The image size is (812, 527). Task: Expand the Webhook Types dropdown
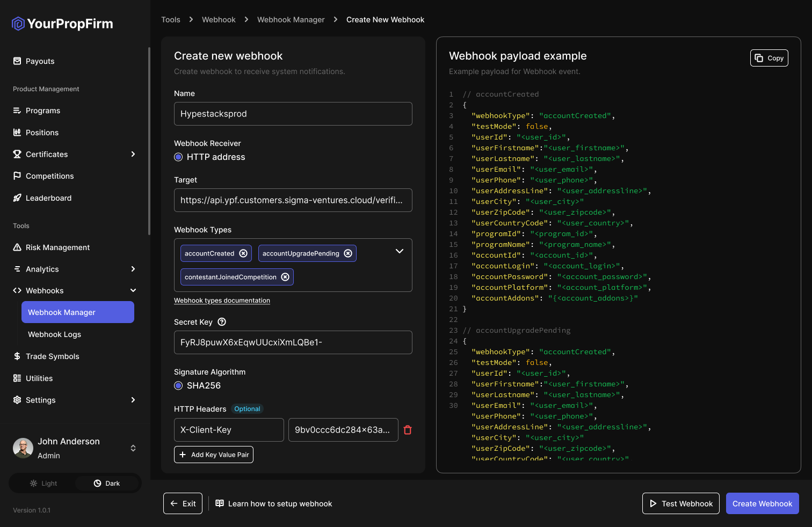399,251
